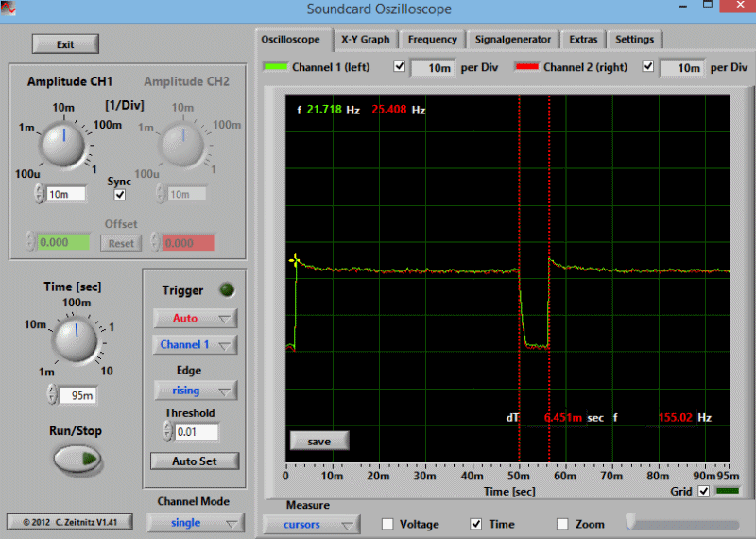Enable the Zoom checkbox
Image resolution: width=756 pixels, height=539 pixels.
pos(562,524)
